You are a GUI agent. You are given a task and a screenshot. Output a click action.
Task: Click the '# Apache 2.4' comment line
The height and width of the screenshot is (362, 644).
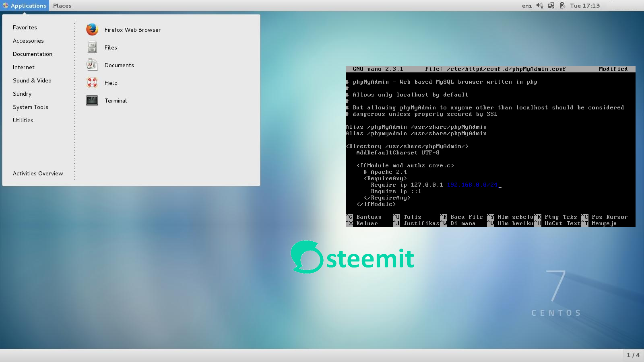click(385, 172)
